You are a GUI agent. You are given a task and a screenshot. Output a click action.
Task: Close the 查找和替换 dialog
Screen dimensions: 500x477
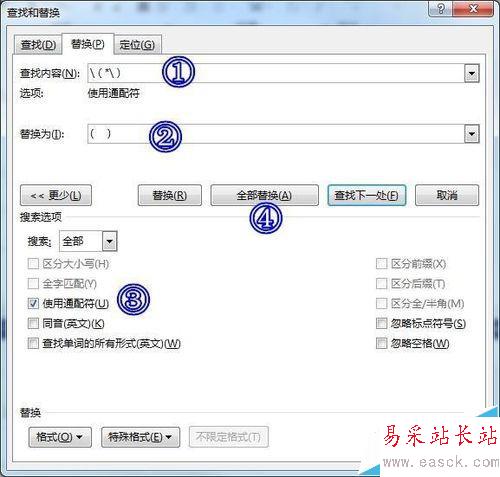pos(473,9)
